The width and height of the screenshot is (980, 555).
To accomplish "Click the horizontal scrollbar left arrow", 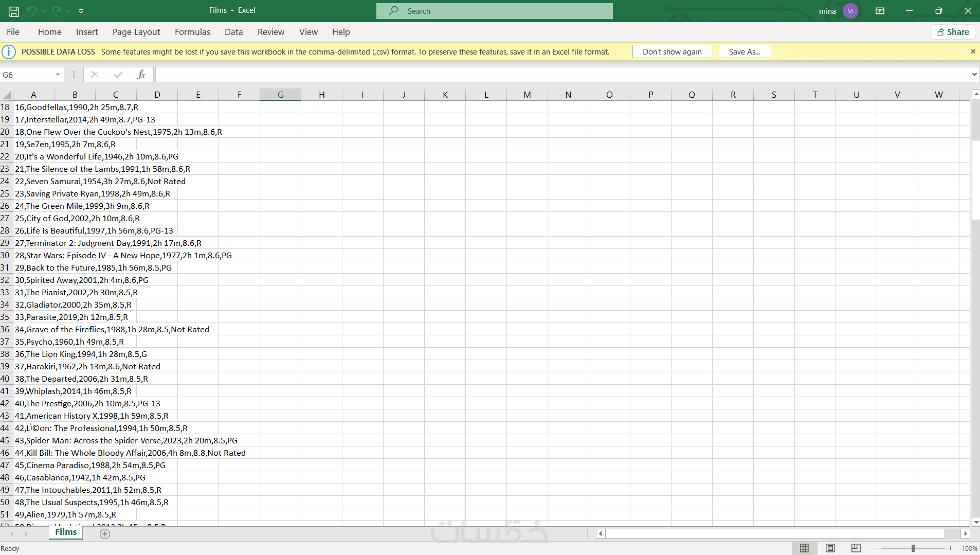I will (601, 534).
